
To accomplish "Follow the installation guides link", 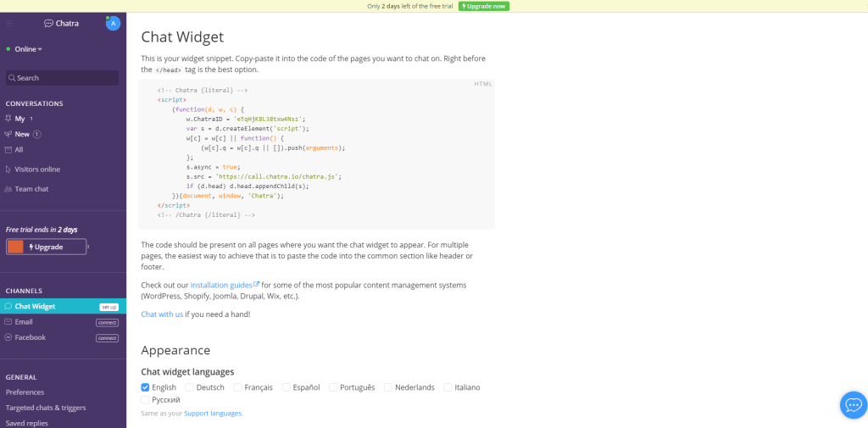I will (x=221, y=285).
